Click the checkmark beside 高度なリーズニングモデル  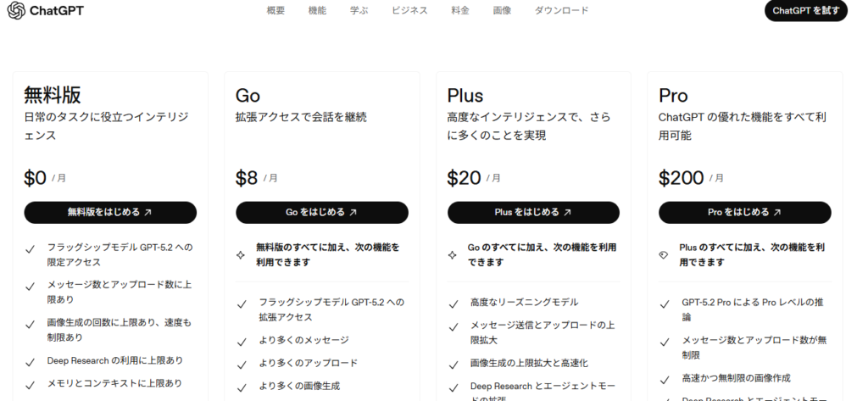[453, 303]
